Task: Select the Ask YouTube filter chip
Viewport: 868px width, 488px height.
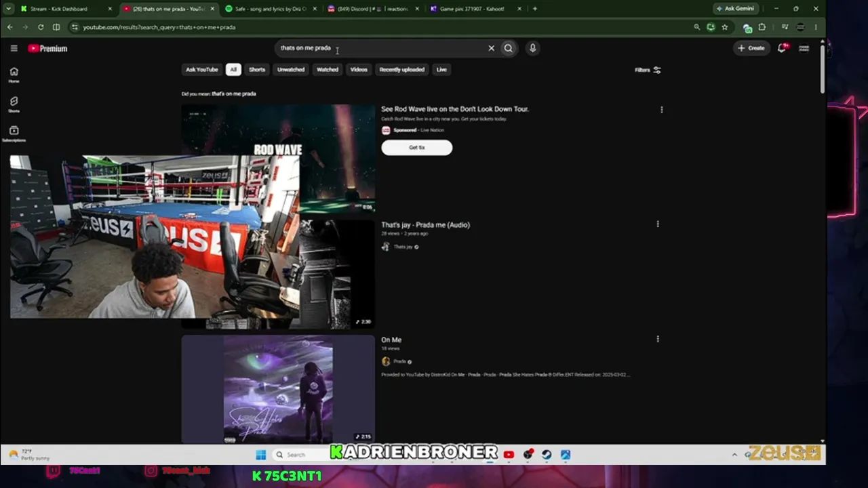Action: tap(202, 69)
